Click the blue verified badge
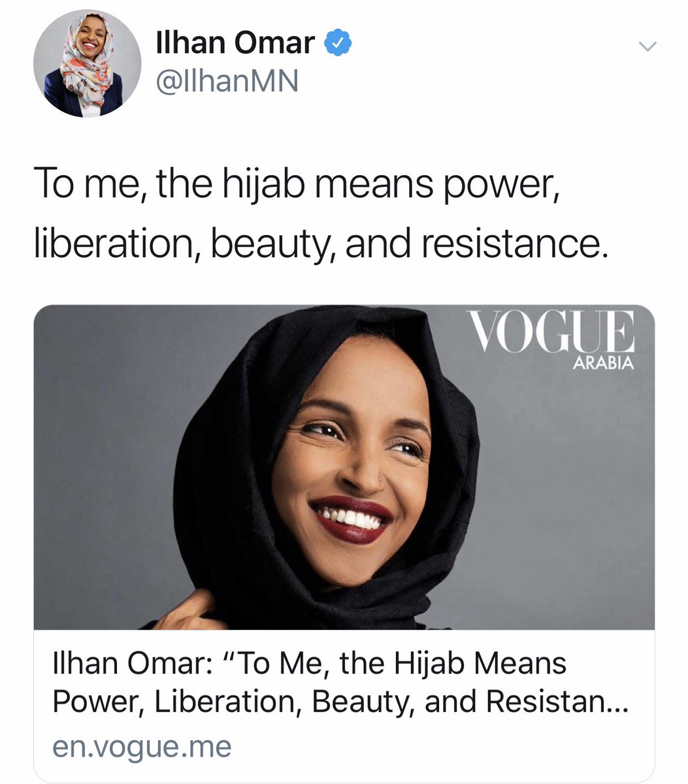688x784 pixels. coord(338,44)
